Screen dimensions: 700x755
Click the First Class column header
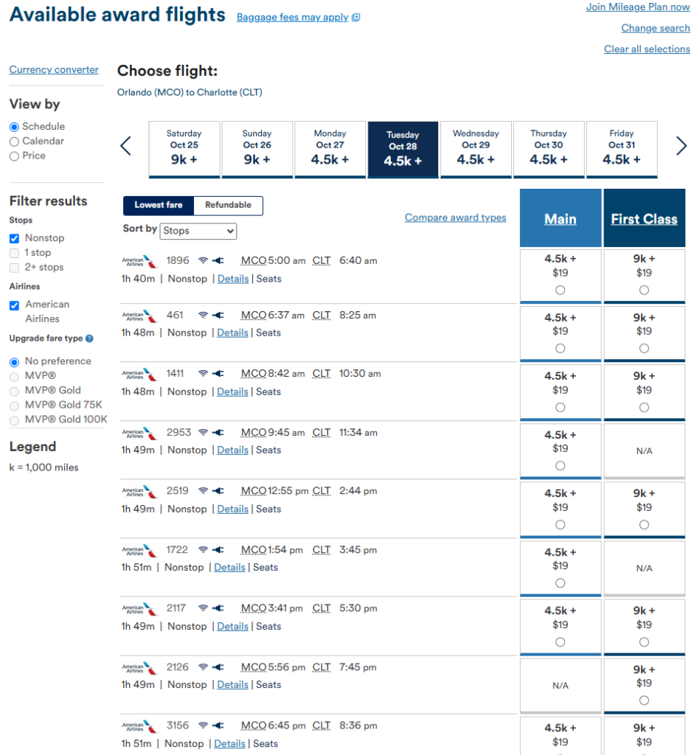click(x=644, y=218)
